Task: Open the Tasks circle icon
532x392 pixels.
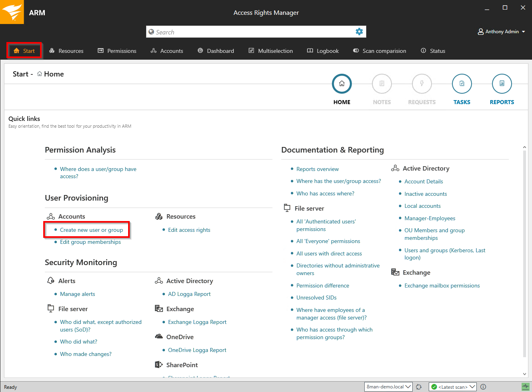Action: point(462,84)
